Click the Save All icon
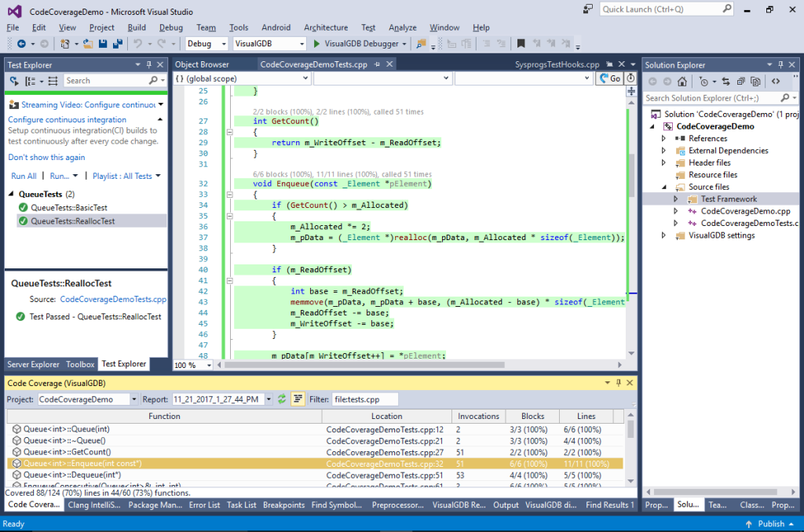Screen dimensions: 804x532 [118, 44]
